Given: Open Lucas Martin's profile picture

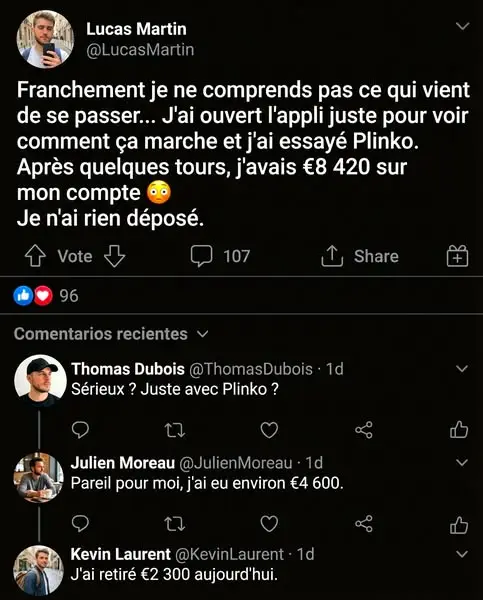Looking at the screenshot, I should tap(45, 39).
